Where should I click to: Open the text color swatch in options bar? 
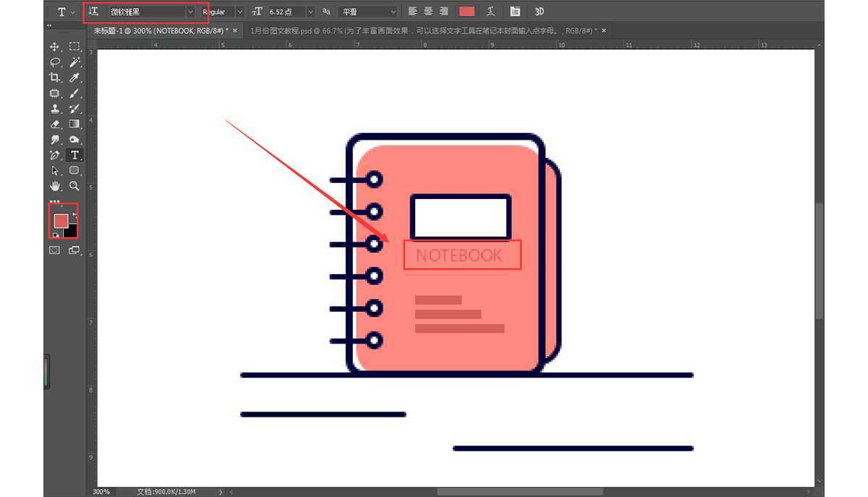tap(467, 12)
